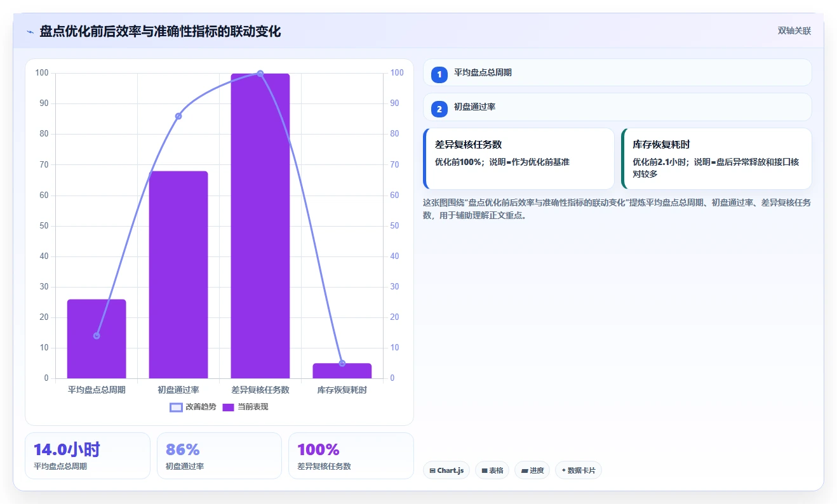This screenshot has width=837, height=504.
Task: Select the 差异复核任务数 bar in the chart
Action: (260, 226)
